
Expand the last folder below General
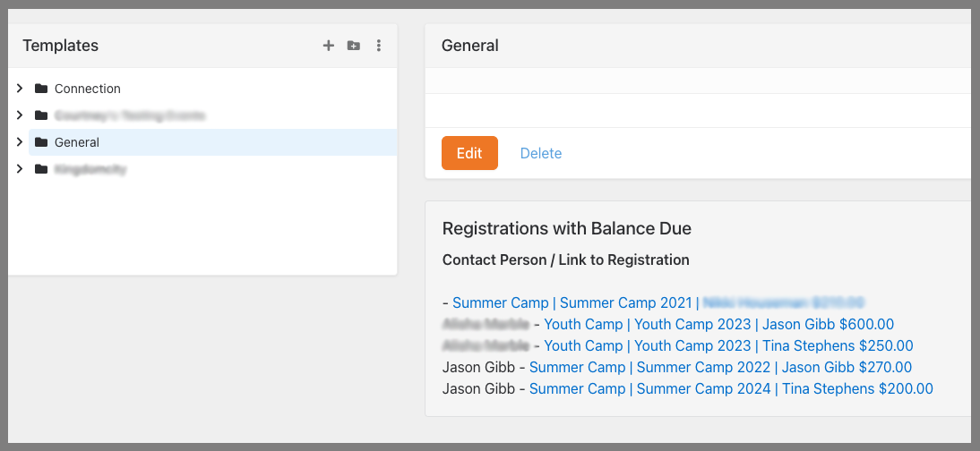point(20,169)
